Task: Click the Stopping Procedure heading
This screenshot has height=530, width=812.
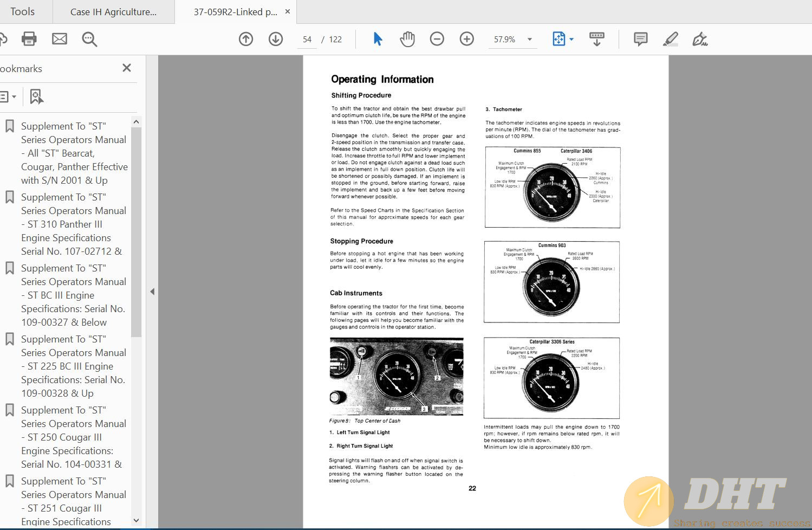Action: 362,241
